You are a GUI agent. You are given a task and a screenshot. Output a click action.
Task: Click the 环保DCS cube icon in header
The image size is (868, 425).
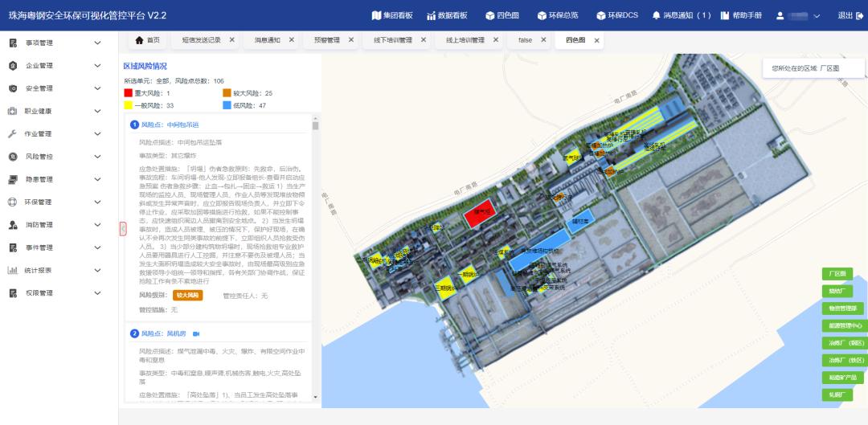(601, 15)
